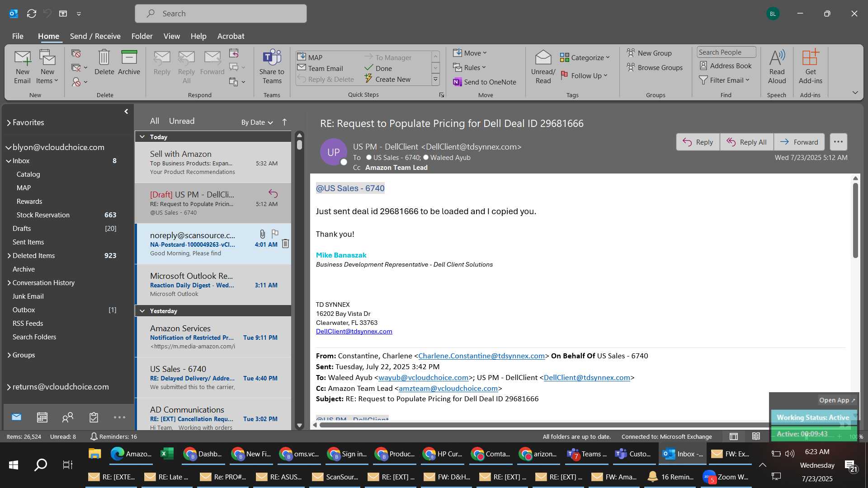Expand the Deleted Items folder
Screen dimensions: 868x488
9,256
